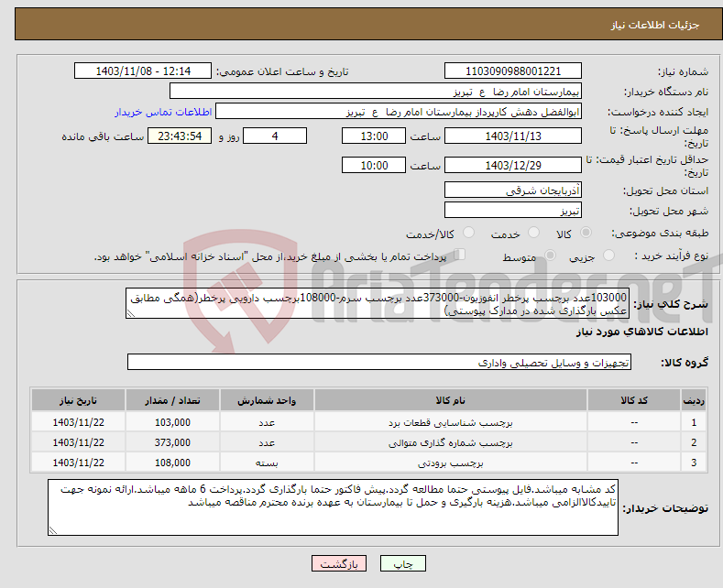
Task: Click the remaining days field 4
Action: tap(275, 136)
